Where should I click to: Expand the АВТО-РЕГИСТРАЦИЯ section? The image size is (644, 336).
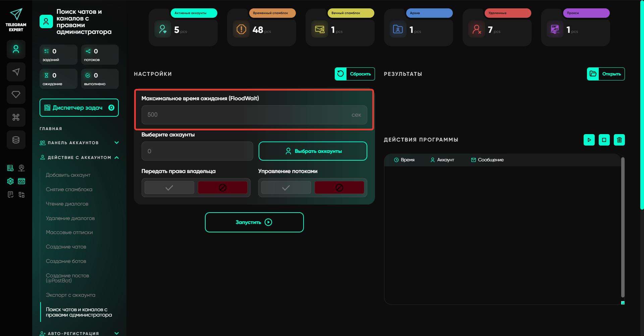(x=116, y=333)
